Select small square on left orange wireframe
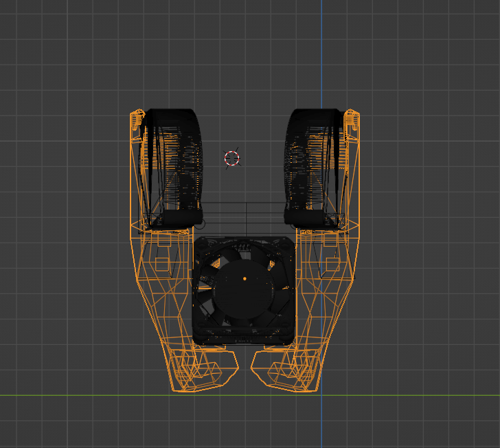The height and width of the screenshot is (448, 500). click(161, 265)
